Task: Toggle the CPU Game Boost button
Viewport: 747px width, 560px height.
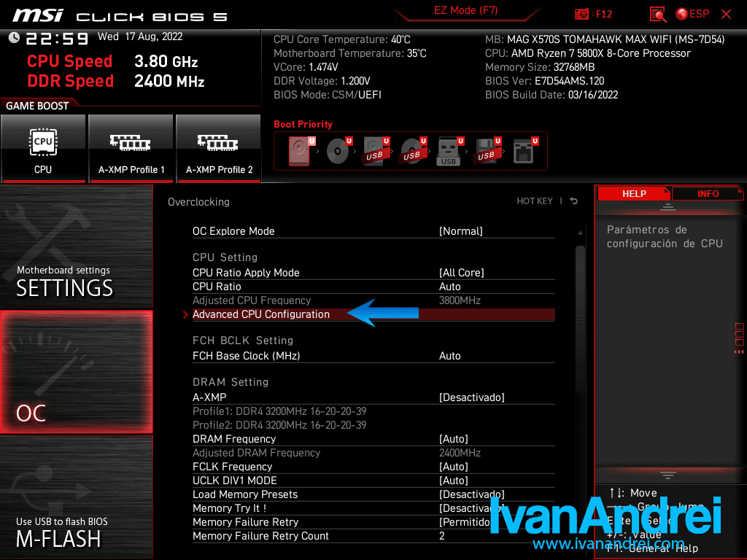Action: 43,148
